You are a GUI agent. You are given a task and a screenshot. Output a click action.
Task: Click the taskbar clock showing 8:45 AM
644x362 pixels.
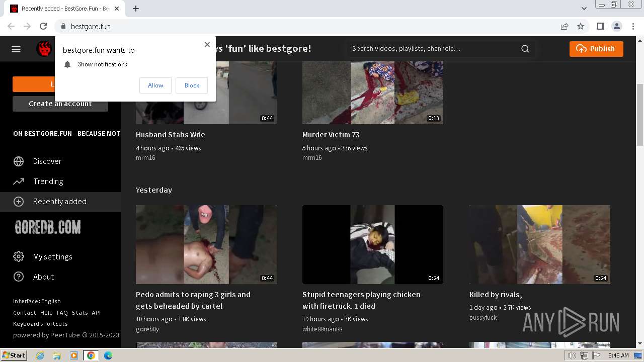click(618, 355)
